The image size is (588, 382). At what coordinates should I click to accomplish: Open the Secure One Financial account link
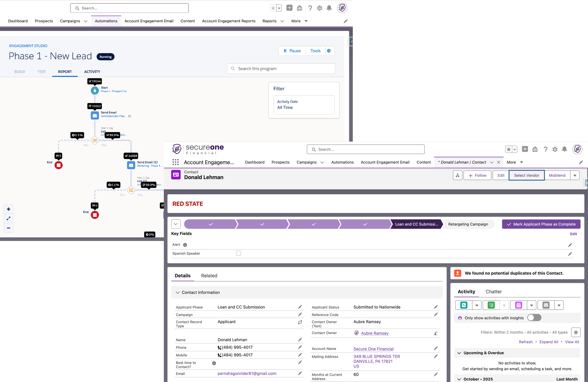tap(373, 349)
